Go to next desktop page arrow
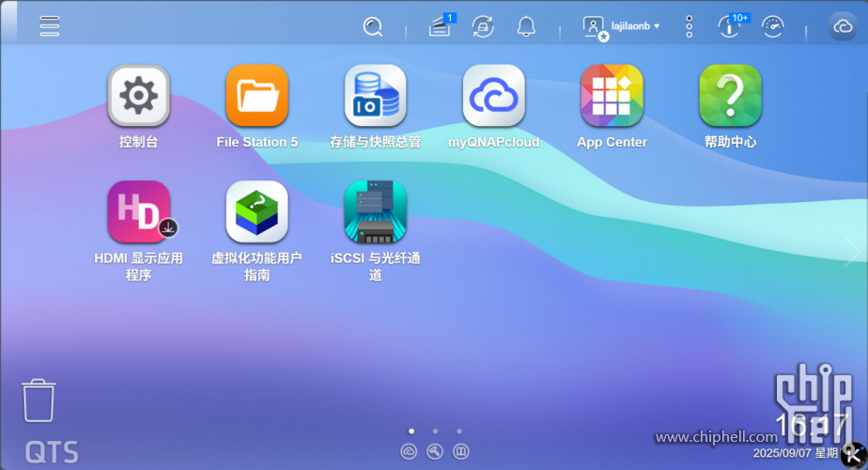Screen dimensions: 868x470 851,251
